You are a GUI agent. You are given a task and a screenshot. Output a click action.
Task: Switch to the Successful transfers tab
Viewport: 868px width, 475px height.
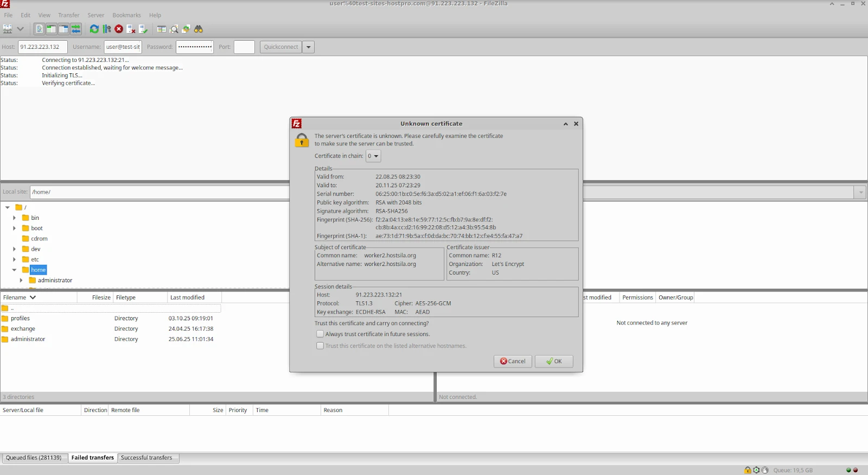[146, 458]
